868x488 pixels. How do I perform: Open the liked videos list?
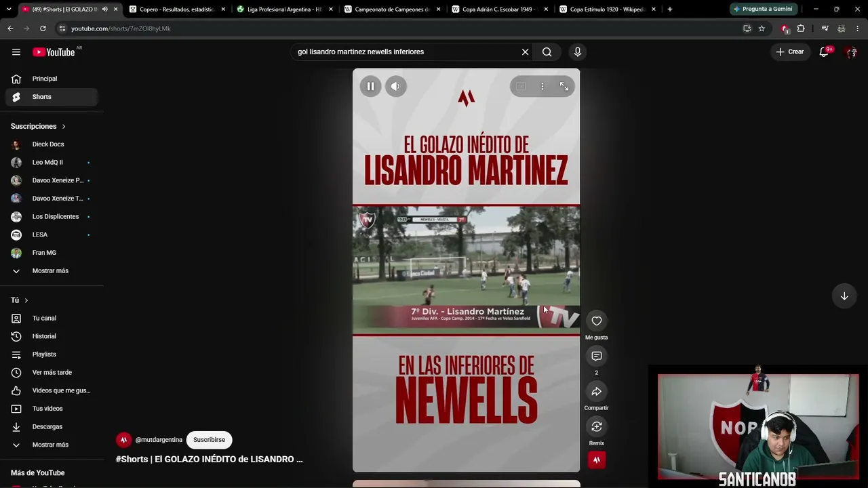click(x=52, y=390)
